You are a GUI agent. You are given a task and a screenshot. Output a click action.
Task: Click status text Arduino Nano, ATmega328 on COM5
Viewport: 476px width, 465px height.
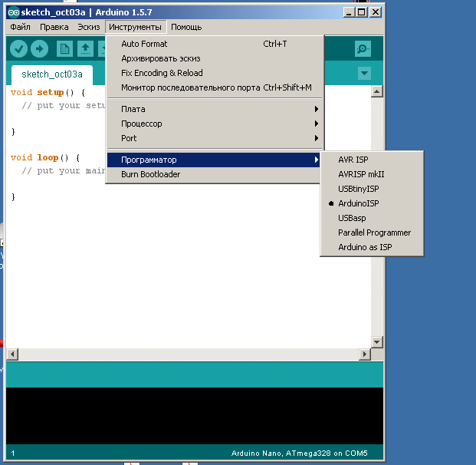point(300,453)
